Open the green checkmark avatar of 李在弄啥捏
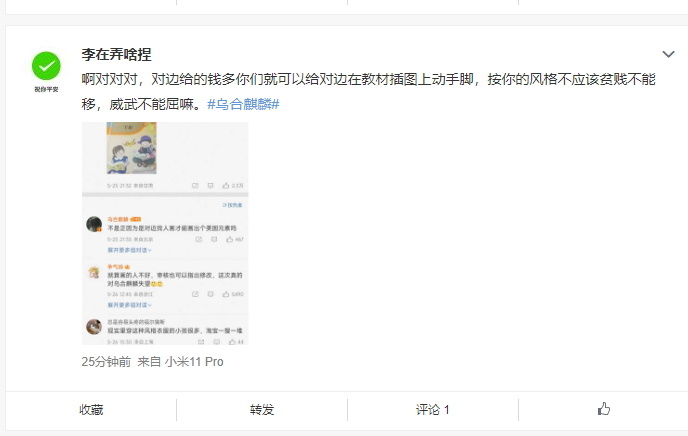Image resolution: width=688 pixels, height=436 pixels. coord(46,66)
